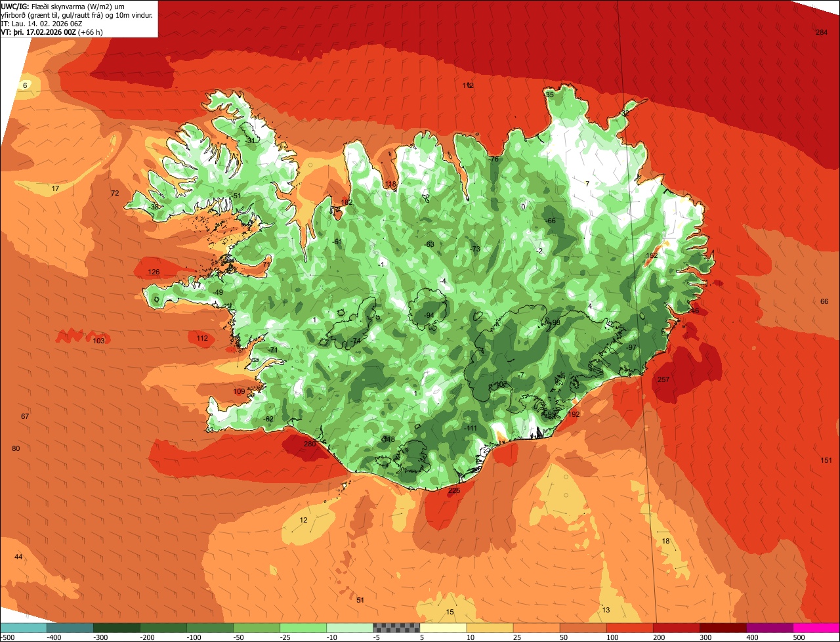Viewport: 840px width, 642px height.
Task: Click the 13 value near the bottom edge
Action: [x=606, y=610]
